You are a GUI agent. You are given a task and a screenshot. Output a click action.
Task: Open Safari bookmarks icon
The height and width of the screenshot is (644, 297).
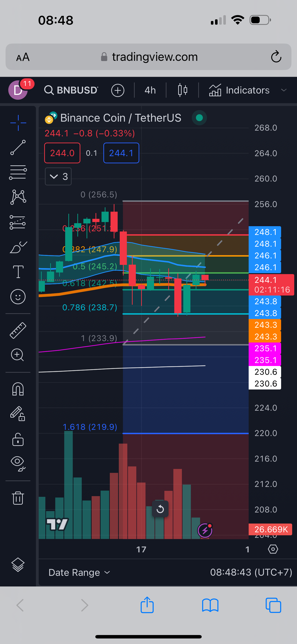210,605
